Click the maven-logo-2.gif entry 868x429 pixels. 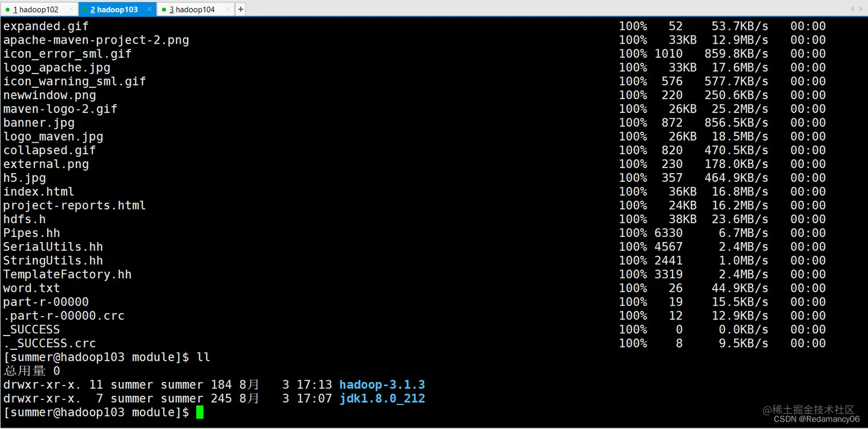tap(60, 108)
